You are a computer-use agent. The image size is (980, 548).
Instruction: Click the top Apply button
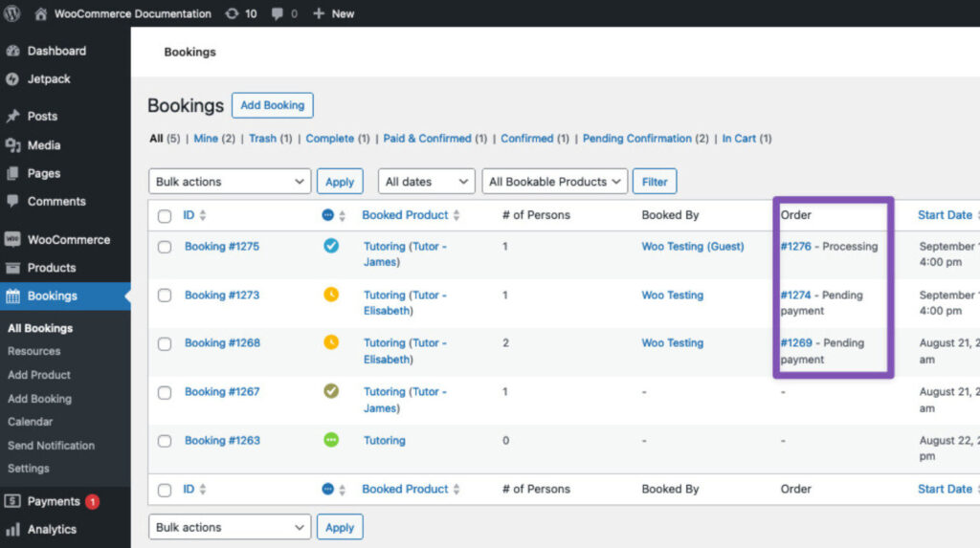click(x=340, y=181)
